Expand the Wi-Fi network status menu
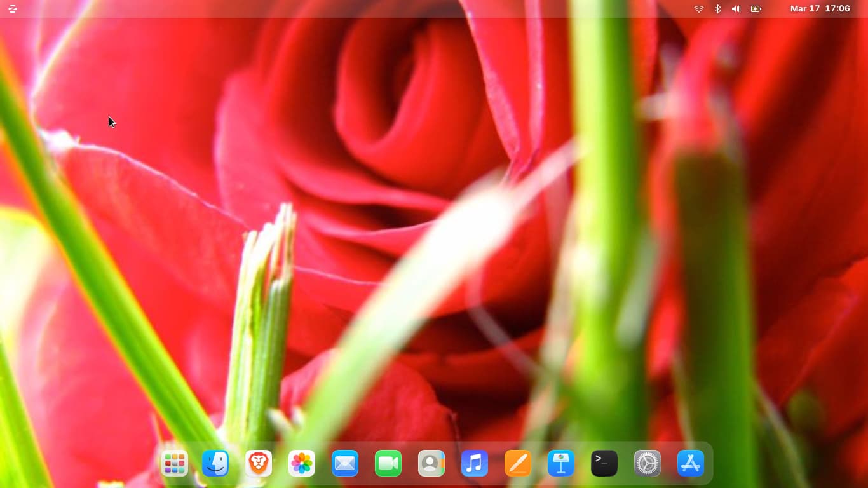The width and height of the screenshot is (868, 488). click(699, 9)
